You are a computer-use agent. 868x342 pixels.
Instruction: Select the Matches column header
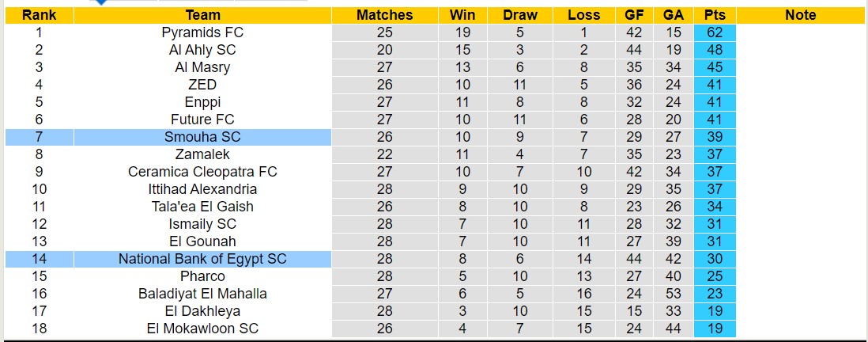coord(384,15)
